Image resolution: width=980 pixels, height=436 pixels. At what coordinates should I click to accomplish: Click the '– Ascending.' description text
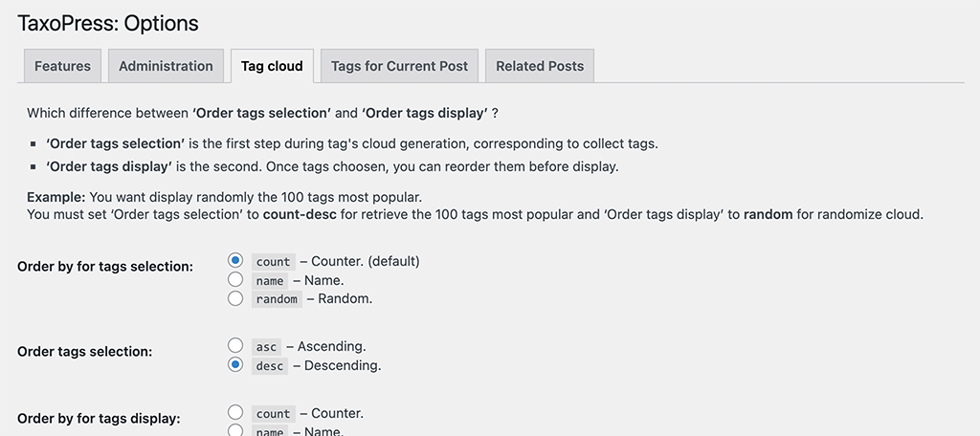pyautogui.click(x=325, y=346)
